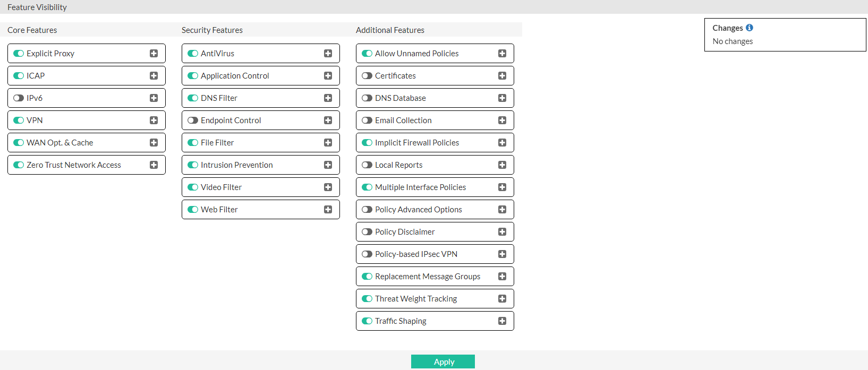Click the Changes info icon
This screenshot has width=868, height=370.
point(749,28)
